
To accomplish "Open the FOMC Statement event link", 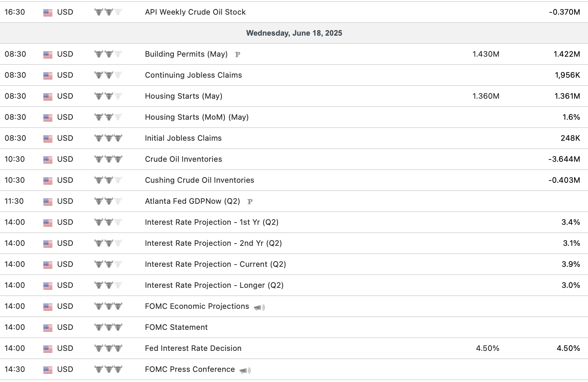I will (176, 327).
